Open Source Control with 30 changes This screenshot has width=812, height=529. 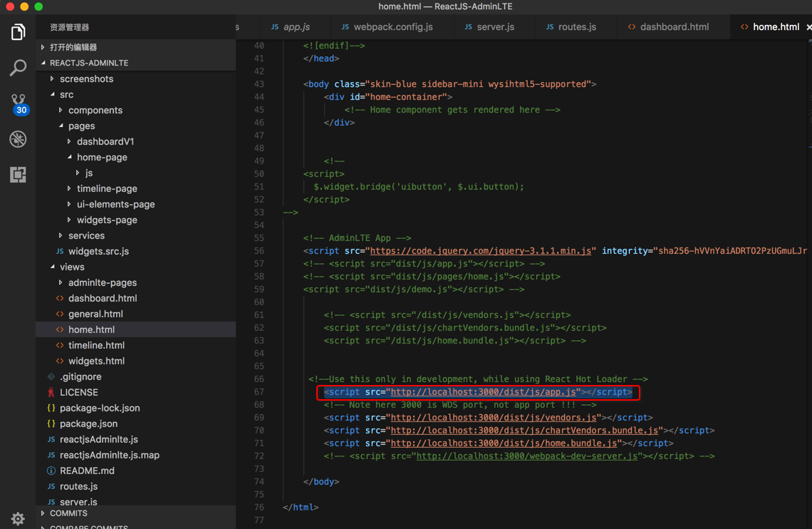[x=18, y=103]
